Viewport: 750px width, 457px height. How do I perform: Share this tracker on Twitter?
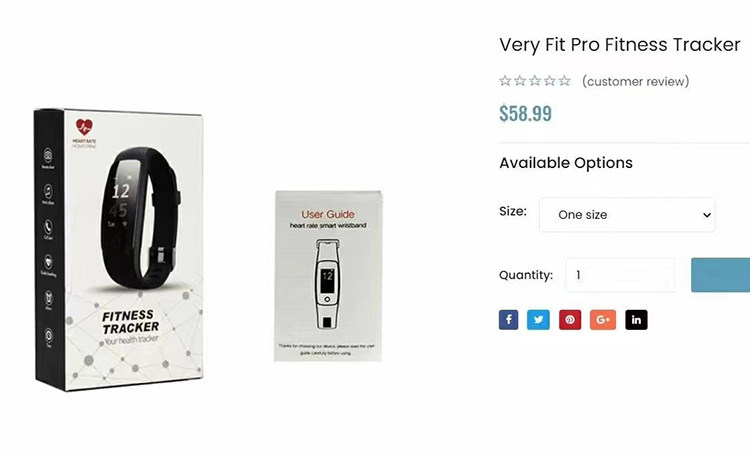click(x=538, y=320)
